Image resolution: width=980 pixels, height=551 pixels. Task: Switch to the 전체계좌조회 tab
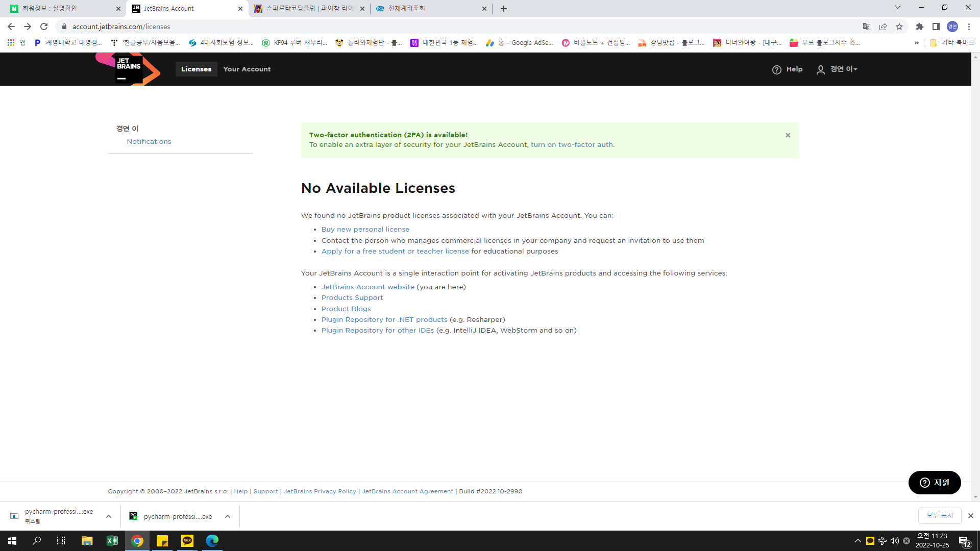pyautogui.click(x=431, y=9)
